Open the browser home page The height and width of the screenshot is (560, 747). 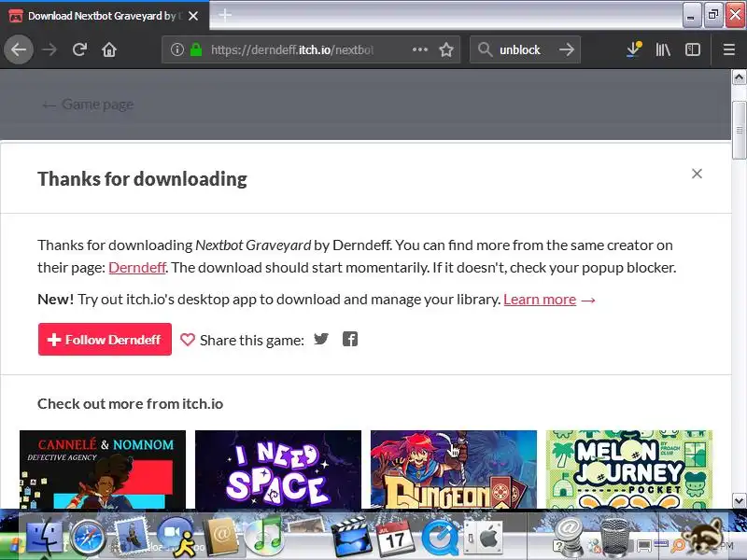tap(109, 49)
